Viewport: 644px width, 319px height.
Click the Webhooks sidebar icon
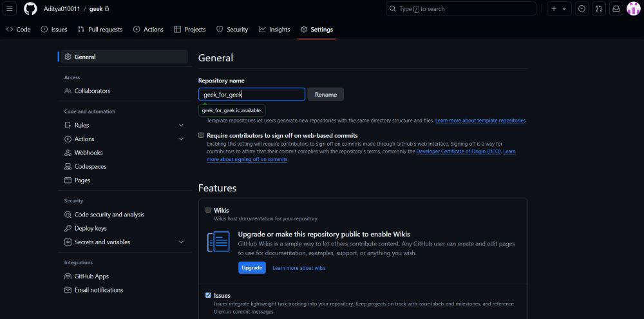(68, 153)
